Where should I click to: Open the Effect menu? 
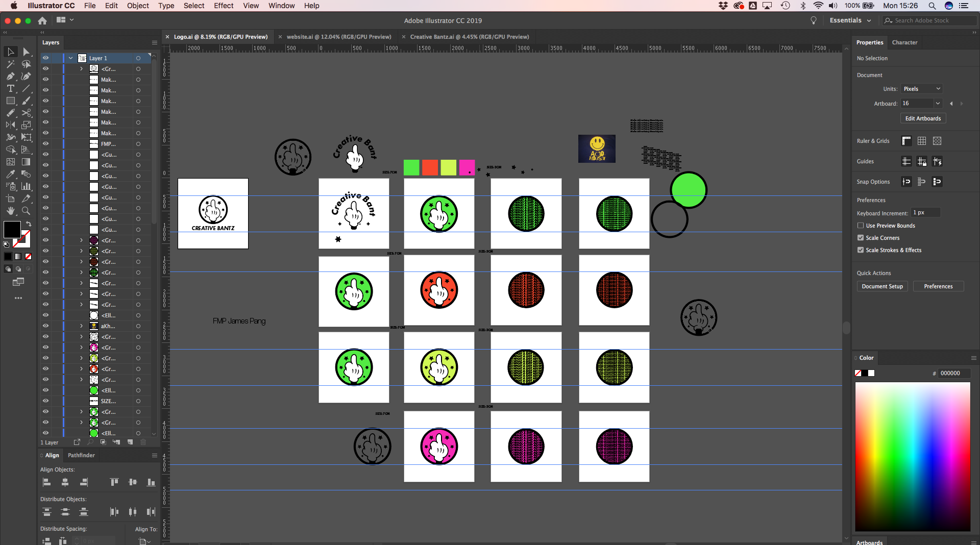coord(224,6)
